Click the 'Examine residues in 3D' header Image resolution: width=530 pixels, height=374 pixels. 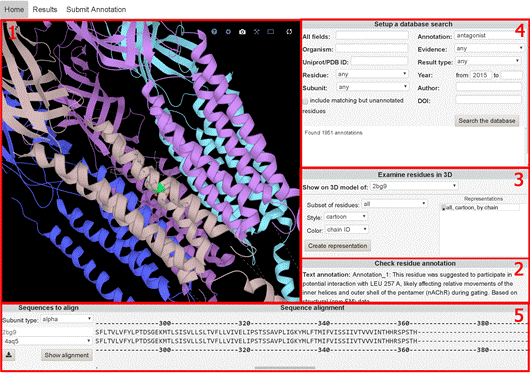pos(415,175)
